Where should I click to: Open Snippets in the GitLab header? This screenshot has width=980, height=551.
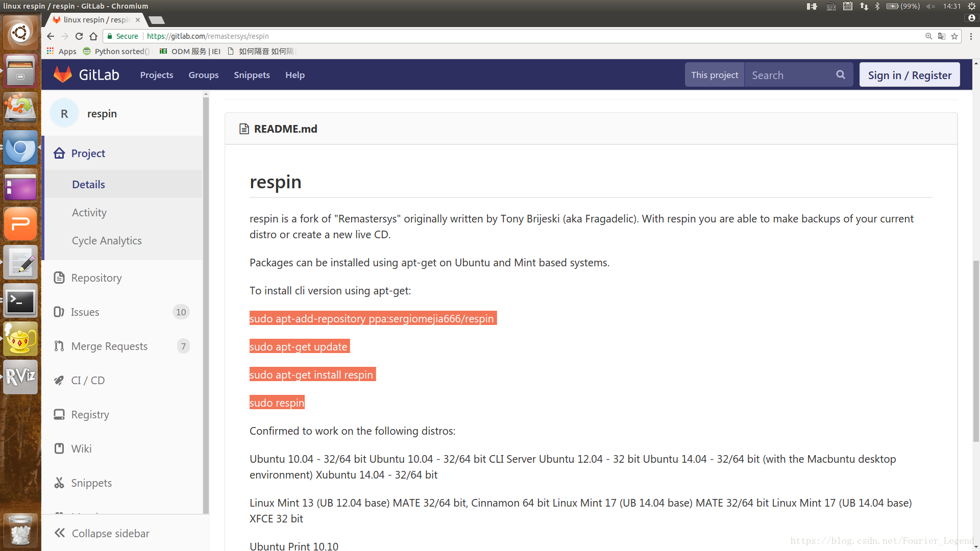[x=252, y=74]
